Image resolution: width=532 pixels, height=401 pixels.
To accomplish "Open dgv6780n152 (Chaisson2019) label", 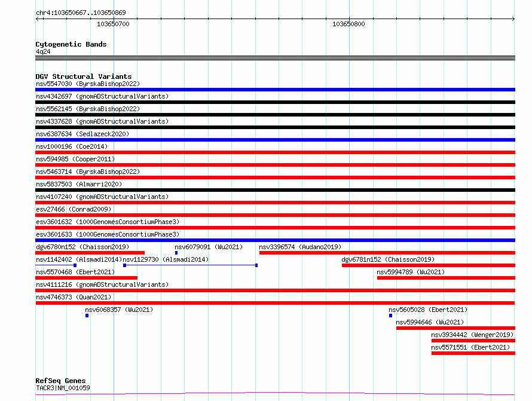I will 82,247.
